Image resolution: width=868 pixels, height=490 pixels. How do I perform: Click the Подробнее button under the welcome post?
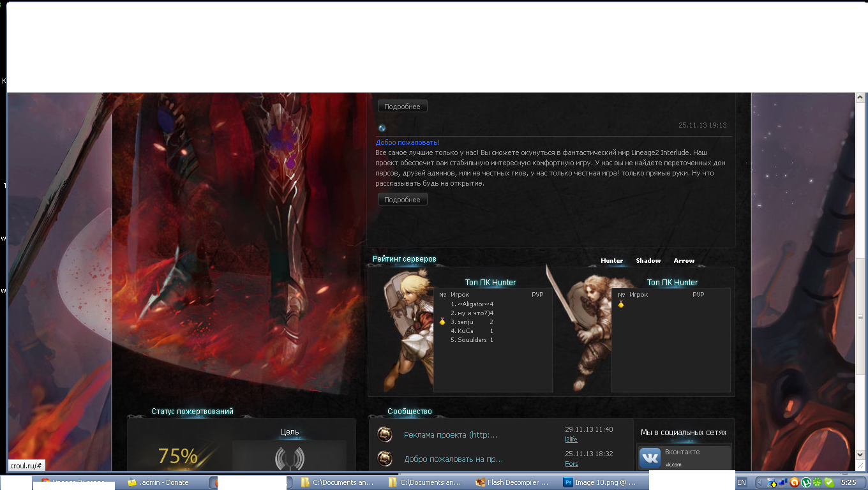click(x=402, y=200)
